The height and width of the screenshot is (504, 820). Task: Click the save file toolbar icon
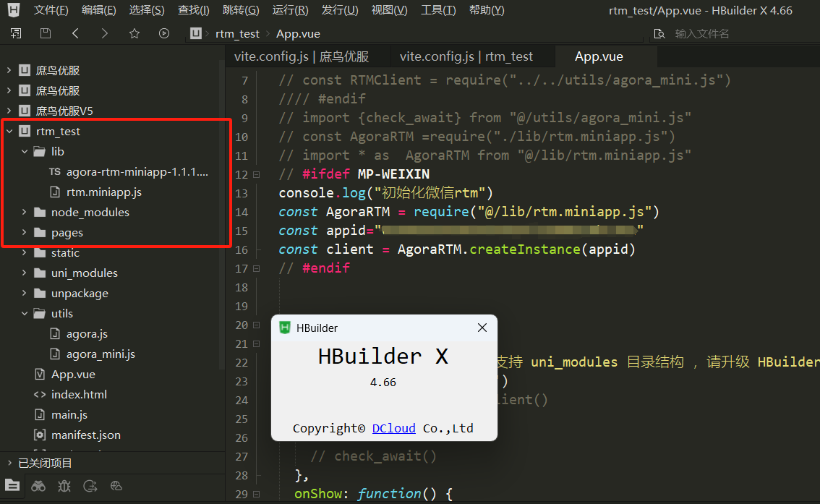pyautogui.click(x=46, y=33)
